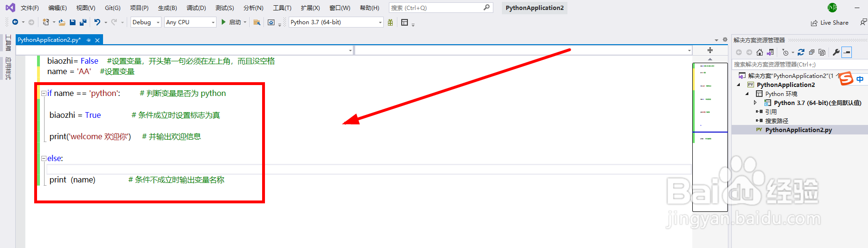
Task: Close the PythonApplication2.py tab
Action: tap(97, 40)
